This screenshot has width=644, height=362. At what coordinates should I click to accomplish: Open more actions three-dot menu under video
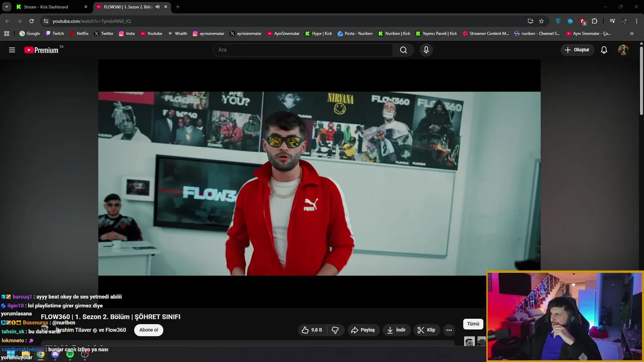(x=449, y=330)
